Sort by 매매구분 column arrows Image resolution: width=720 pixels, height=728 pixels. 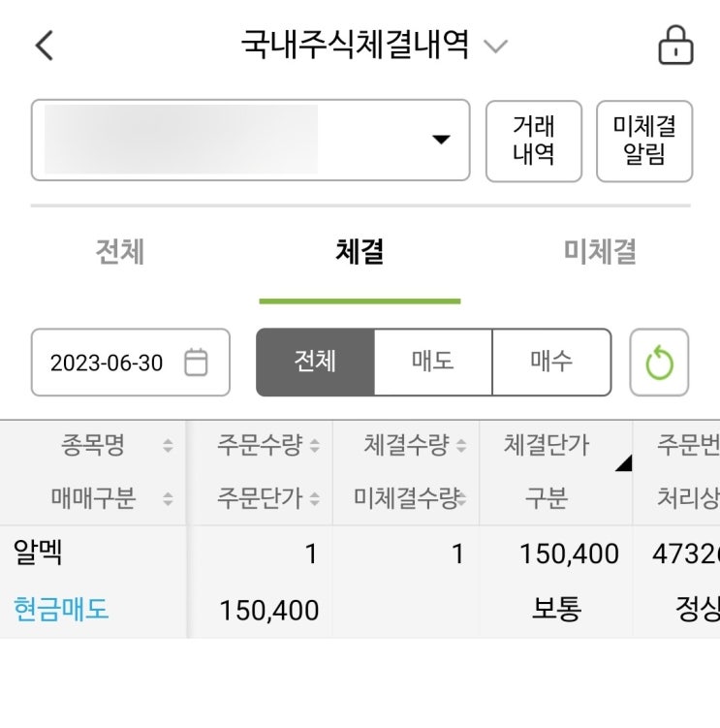tap(168, 499)
